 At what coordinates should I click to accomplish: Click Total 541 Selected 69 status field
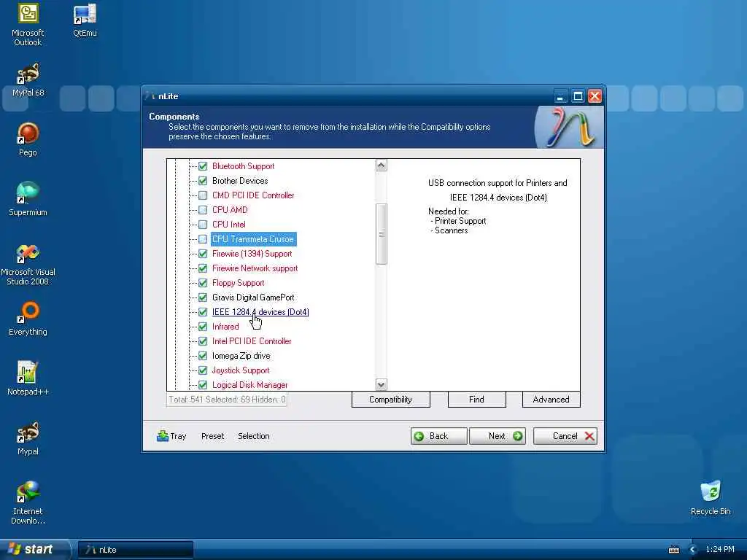click(227, 400)
